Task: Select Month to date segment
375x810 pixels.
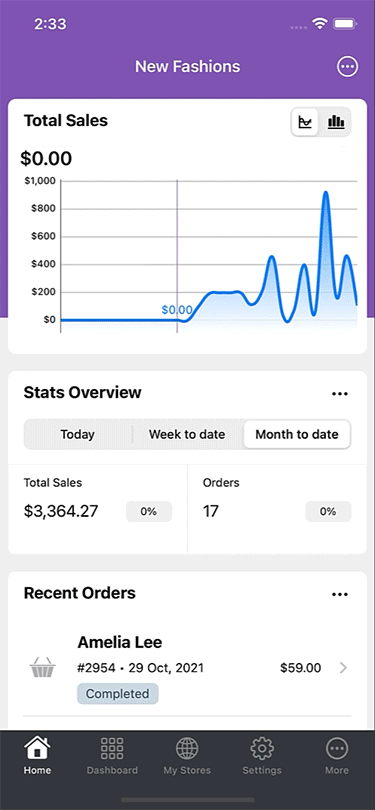Action: 297,434
